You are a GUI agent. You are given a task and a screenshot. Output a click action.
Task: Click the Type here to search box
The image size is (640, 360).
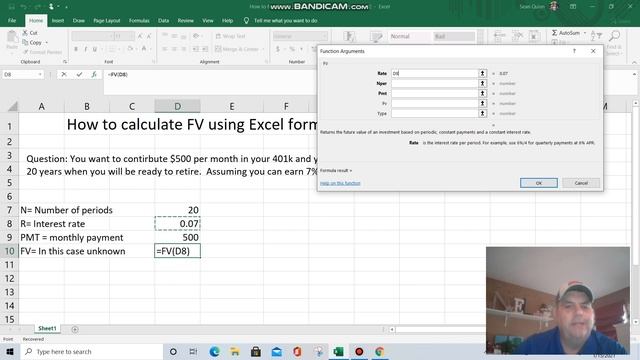pos(91,351)
